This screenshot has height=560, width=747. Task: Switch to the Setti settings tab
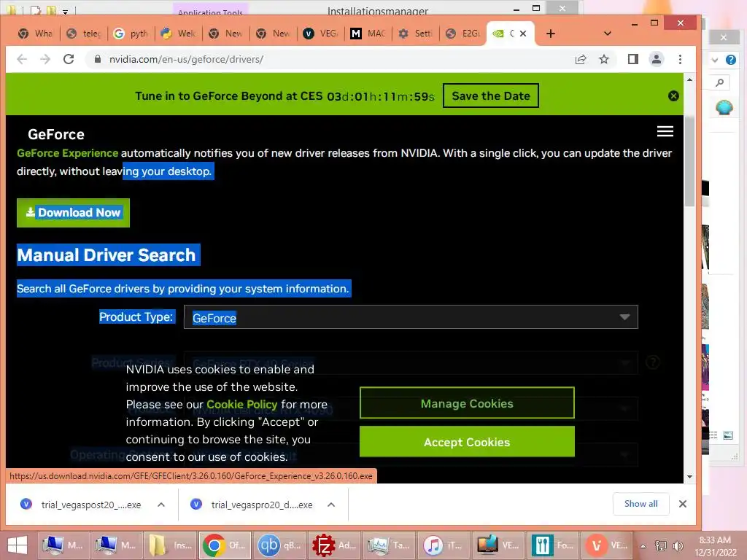(x=416, y=34)
